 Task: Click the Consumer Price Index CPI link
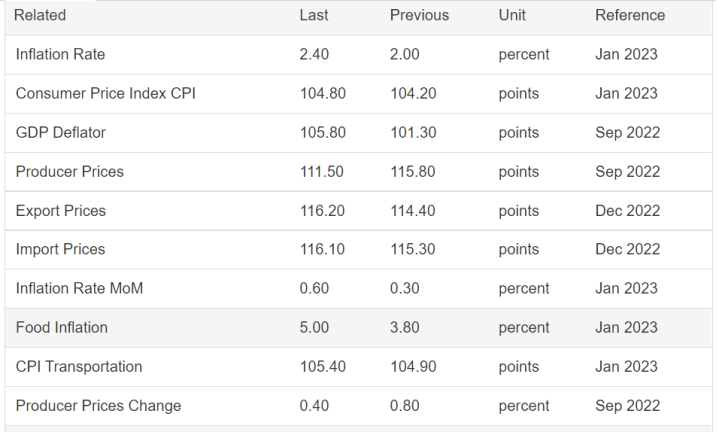(x=105, y=93)
